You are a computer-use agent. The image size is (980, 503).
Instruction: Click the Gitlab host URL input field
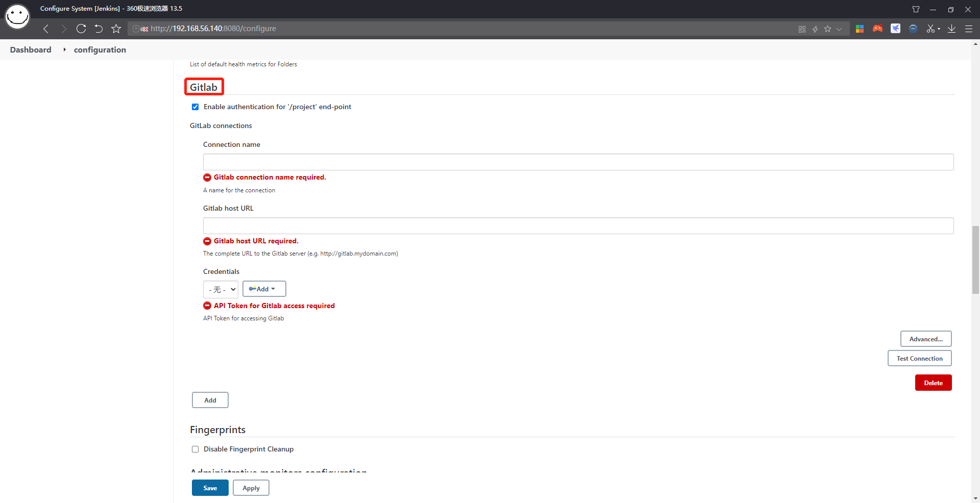(x=578, y=226)
